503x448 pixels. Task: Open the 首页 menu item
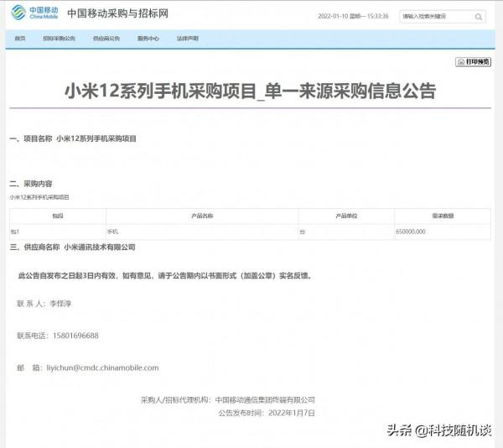point(20,39)
